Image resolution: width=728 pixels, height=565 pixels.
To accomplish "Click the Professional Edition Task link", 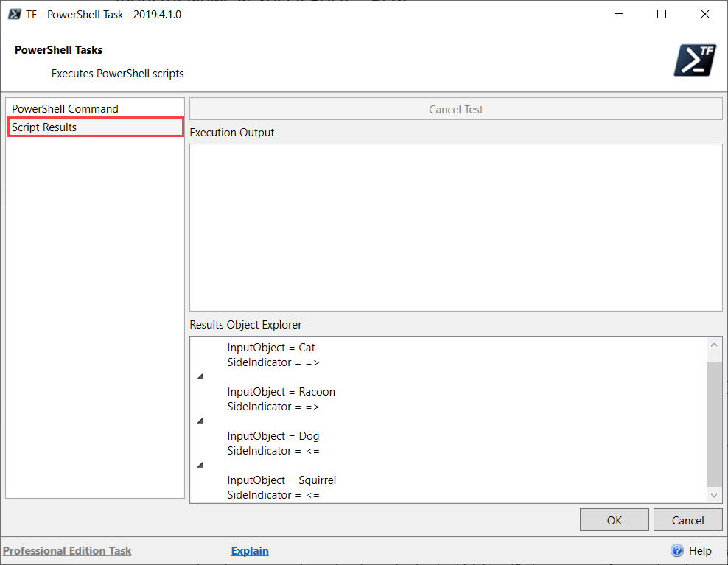I will coord(67,550).
